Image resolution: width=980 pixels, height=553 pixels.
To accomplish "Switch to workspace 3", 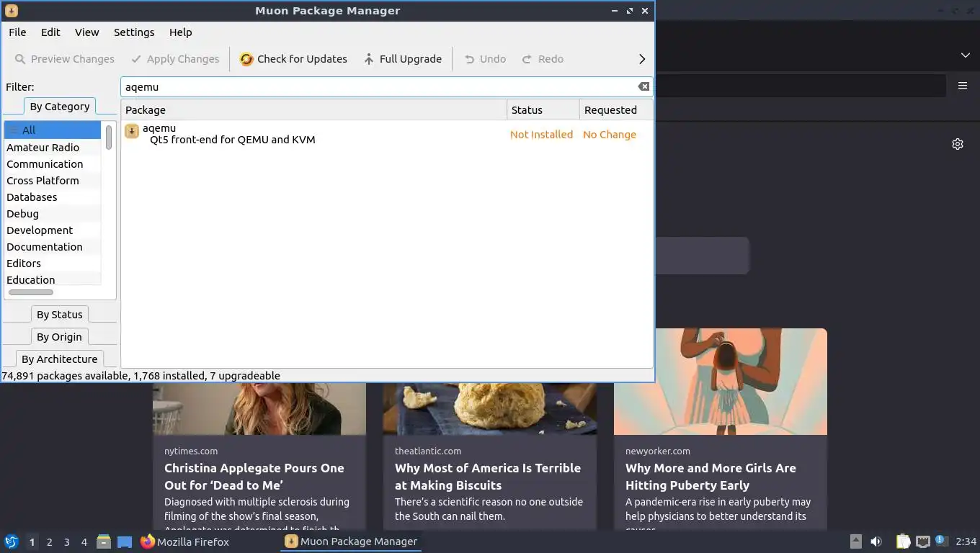I will coord(66,542).
